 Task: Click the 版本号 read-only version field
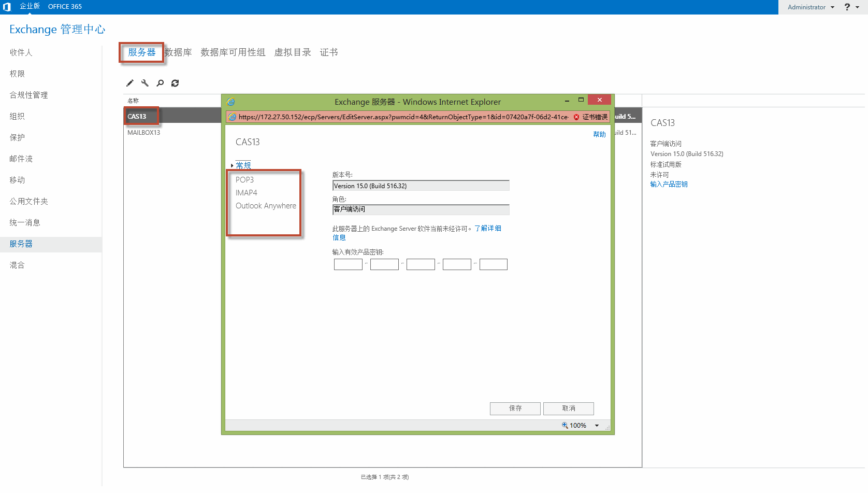(421, 186)
